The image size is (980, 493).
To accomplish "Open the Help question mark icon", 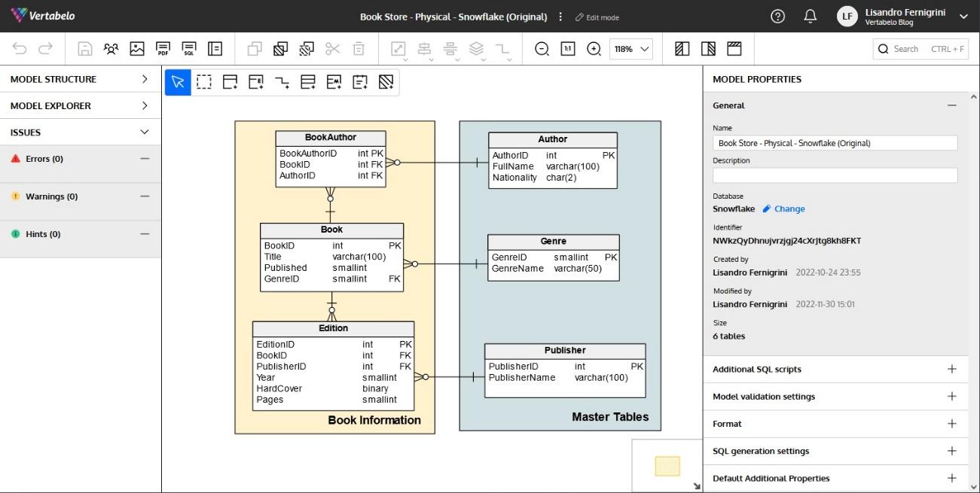I will [778, 17].
